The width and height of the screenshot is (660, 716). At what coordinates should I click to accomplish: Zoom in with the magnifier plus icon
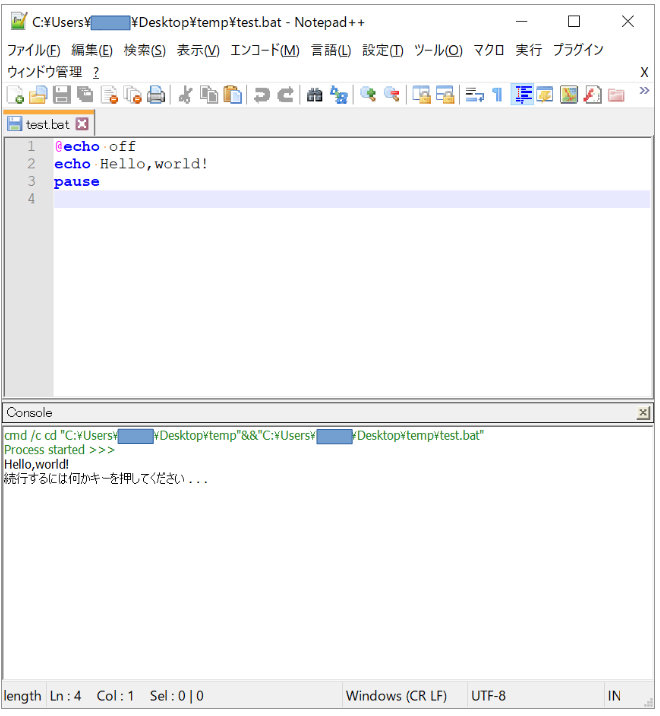pyautogui.click(x=368, y=95)
